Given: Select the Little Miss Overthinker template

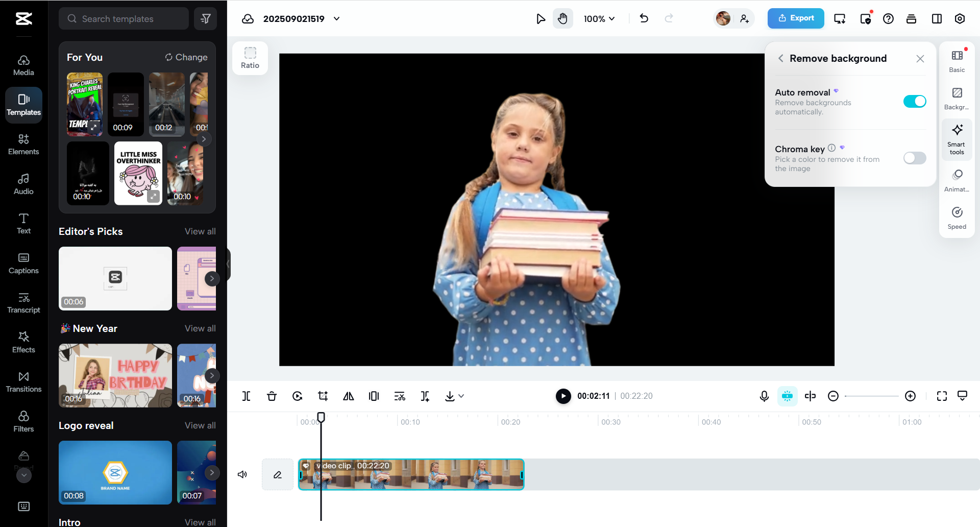Looking at the screenshot, I should tap(138, 173).
